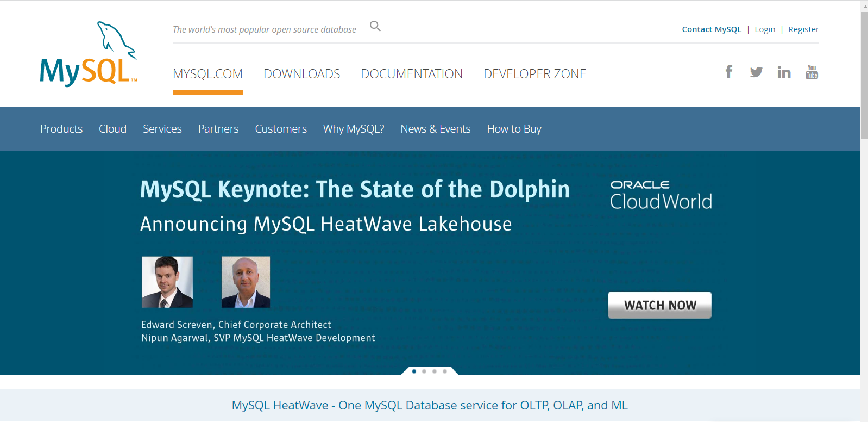Click the Login link

[765, 29]
